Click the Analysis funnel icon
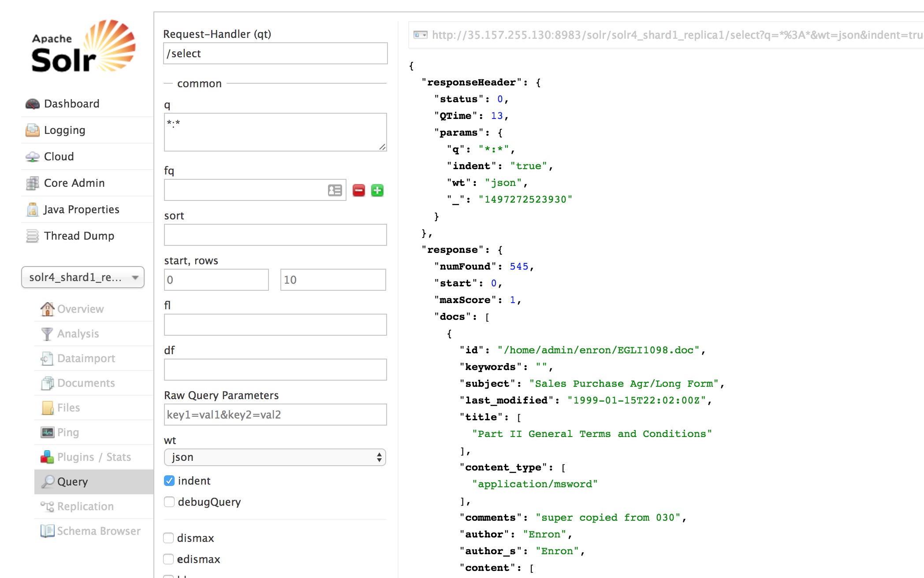The image size is (924, 578). click(x=47, y=334)
